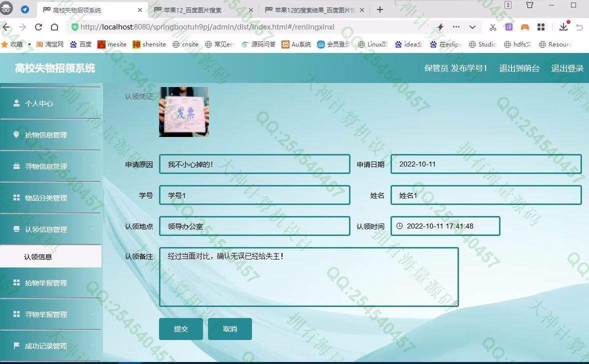Open a new tab with the plus icon
The height and width of the screenshot is (364, 589).
380,10
